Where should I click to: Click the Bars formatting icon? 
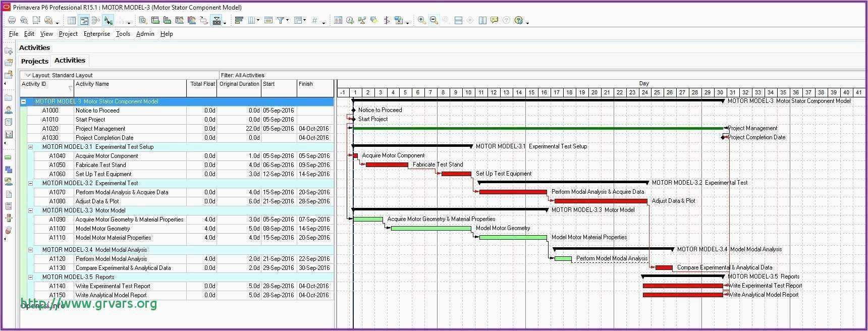tap(239, 20)
